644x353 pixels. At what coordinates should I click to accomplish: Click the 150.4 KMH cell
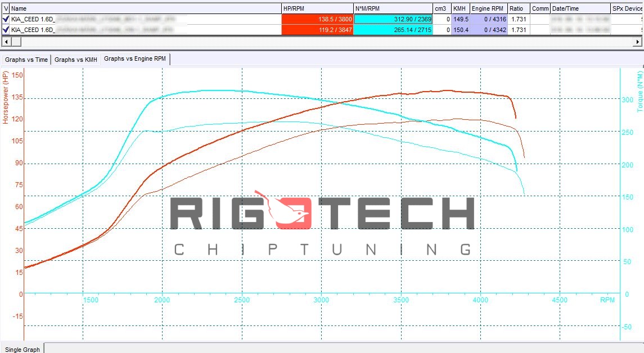click(461, 30)
